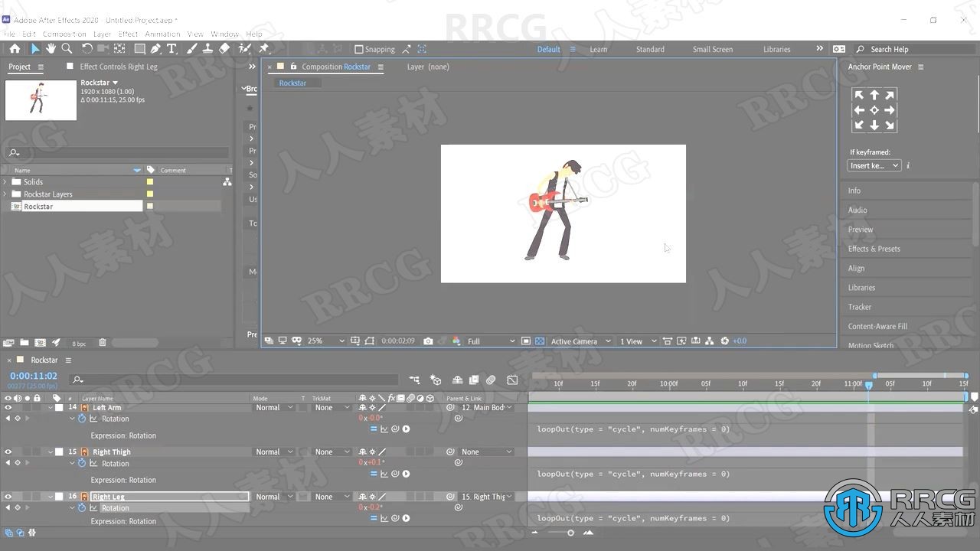Screen dimensions: 980x551
Task: Select the Roto Brush tool
Action: click(244, 48)
